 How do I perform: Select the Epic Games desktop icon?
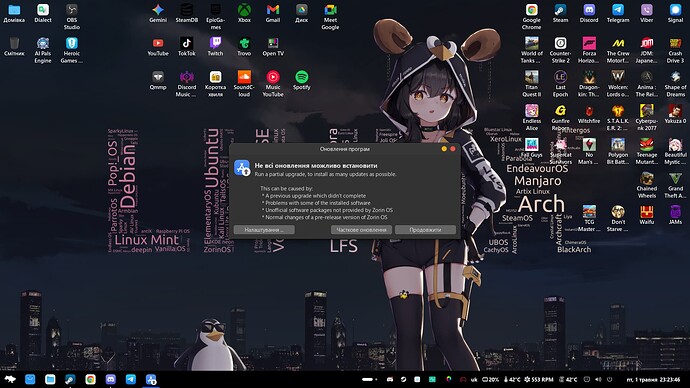(215, 16)
